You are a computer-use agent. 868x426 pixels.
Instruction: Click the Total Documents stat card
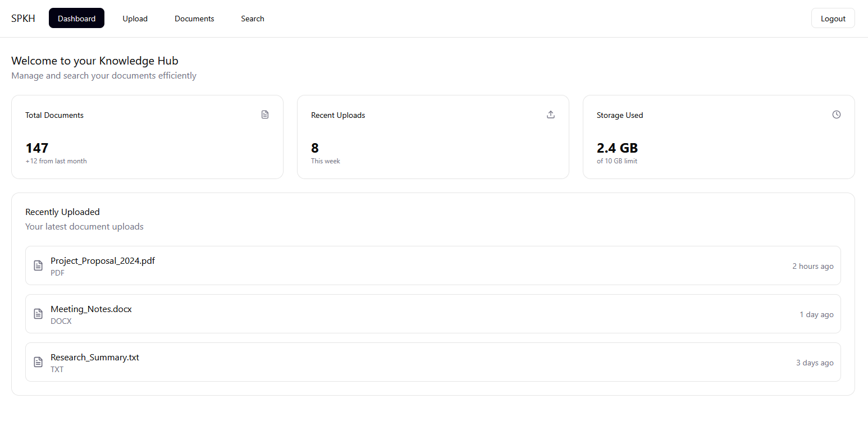click(x=147, y=136)
